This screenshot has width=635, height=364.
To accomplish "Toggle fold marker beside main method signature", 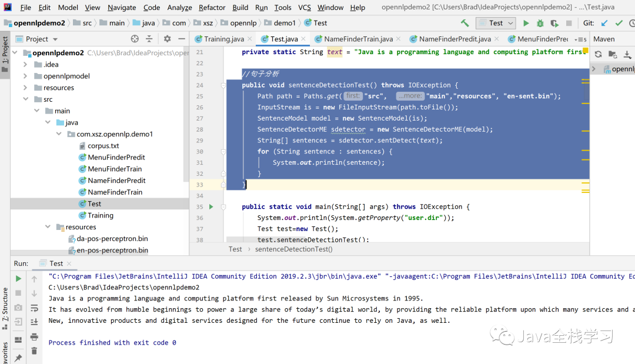I will tap(223, 207).
